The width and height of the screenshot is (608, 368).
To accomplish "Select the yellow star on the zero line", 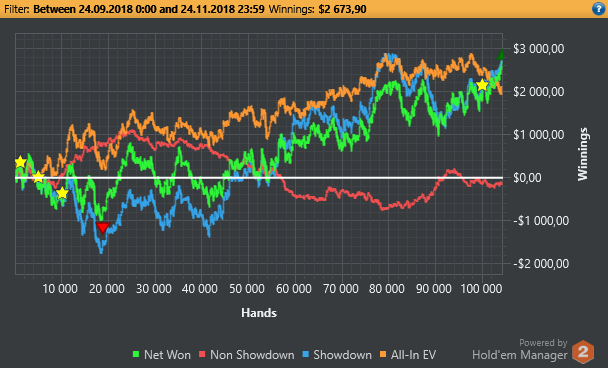I will [x=38, y=178].
